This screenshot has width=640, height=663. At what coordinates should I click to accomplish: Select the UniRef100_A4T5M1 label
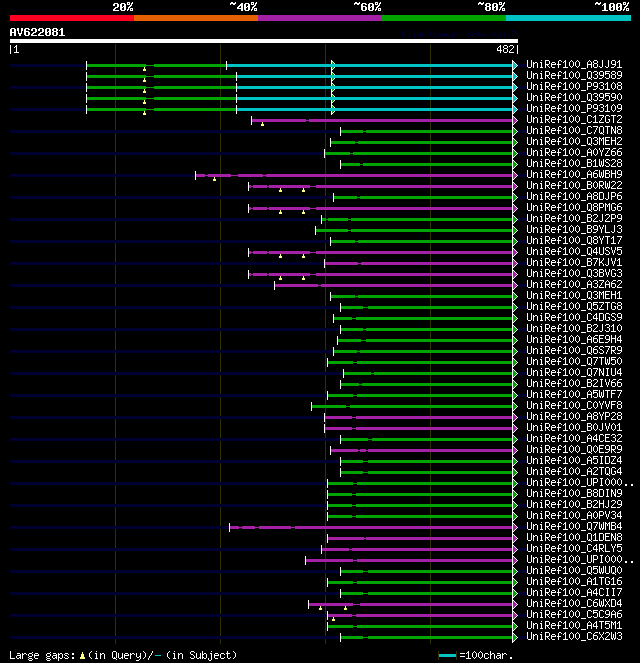tap(574, 625)
